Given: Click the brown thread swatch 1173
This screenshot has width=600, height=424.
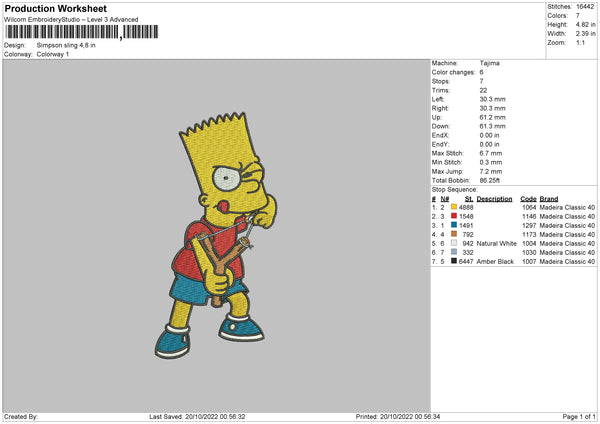Looking at the screenshot, I should pyautogui.click(x=454, y=234).
